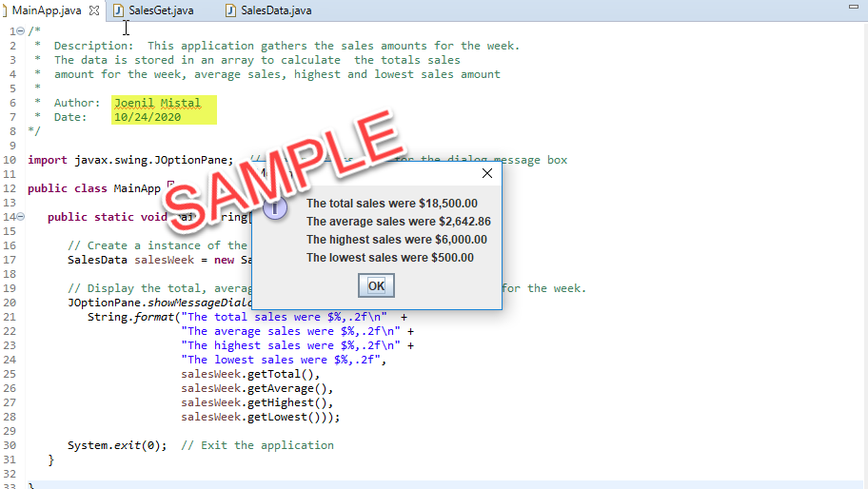Click the SalesData.java file icon
The image size is (868, 489).
(x=231, y=10)
